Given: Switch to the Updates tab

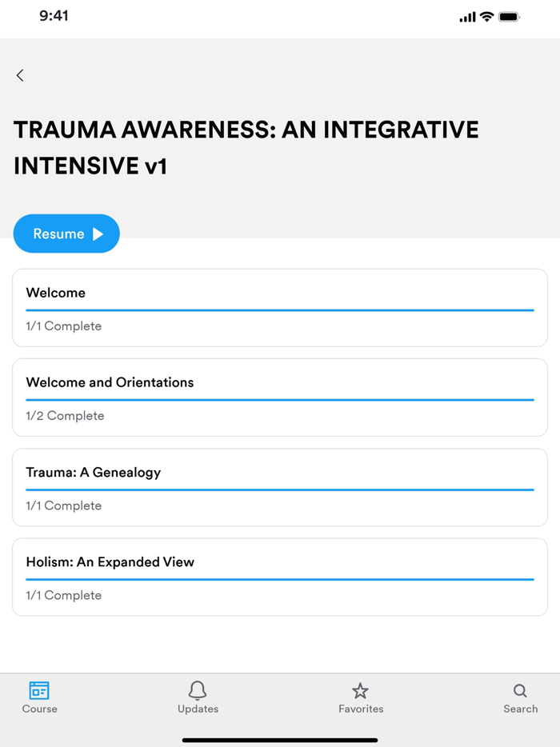Looking at the screenshot, I should coord(198,700).
